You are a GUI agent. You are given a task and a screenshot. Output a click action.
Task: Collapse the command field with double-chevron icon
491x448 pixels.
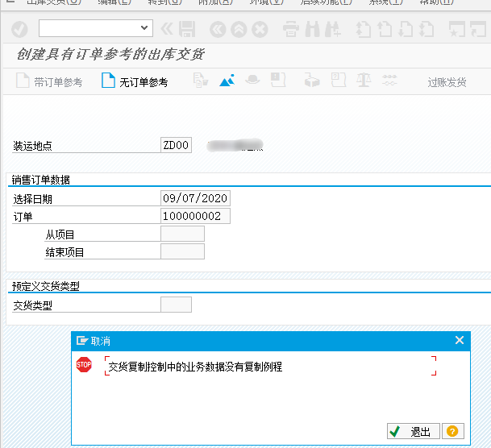(x=167, y=29)
